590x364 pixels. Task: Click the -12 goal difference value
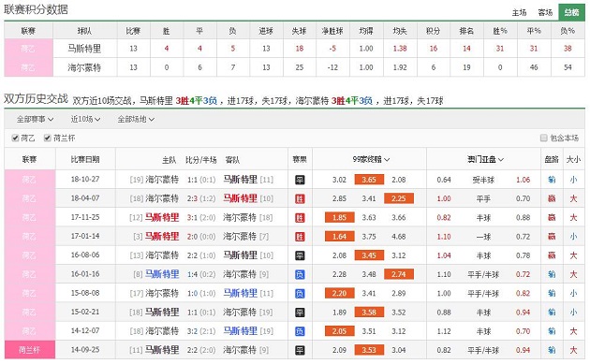pos(332,67)
